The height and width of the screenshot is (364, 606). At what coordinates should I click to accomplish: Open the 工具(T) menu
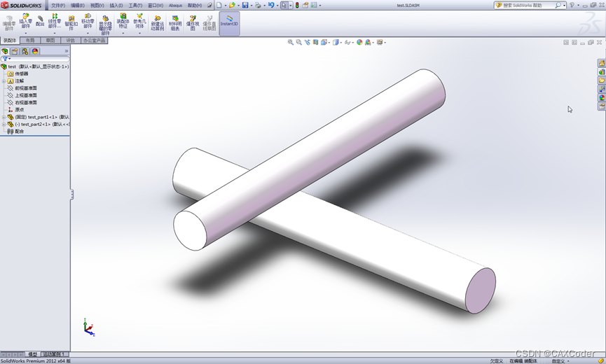135,5
